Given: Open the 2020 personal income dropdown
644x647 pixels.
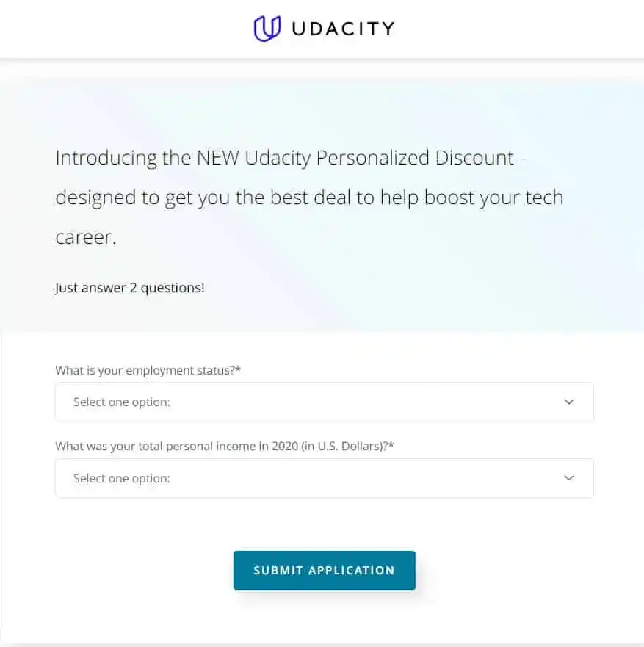Looking at the screenshot, I should tap(324, 478).
